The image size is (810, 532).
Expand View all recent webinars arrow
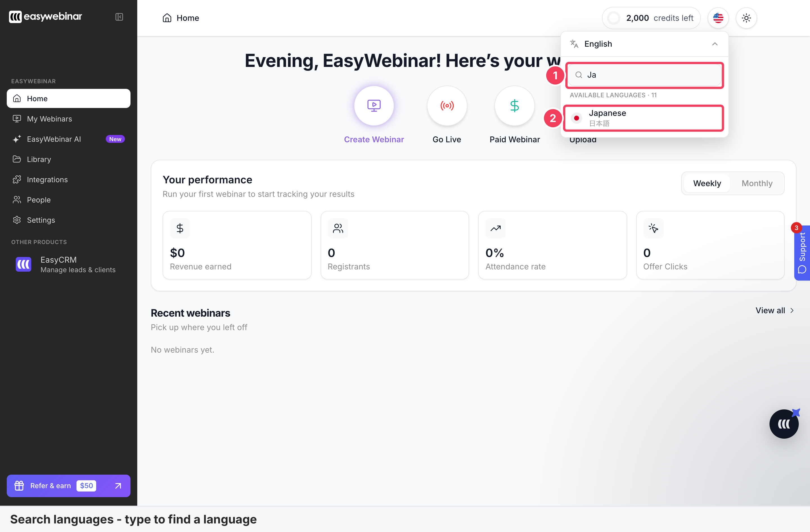792,310
